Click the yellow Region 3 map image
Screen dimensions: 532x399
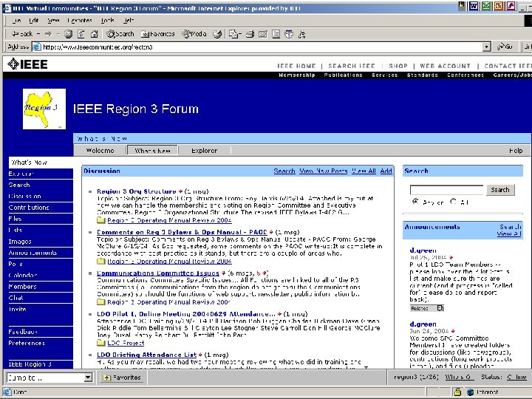click(44, 109)
